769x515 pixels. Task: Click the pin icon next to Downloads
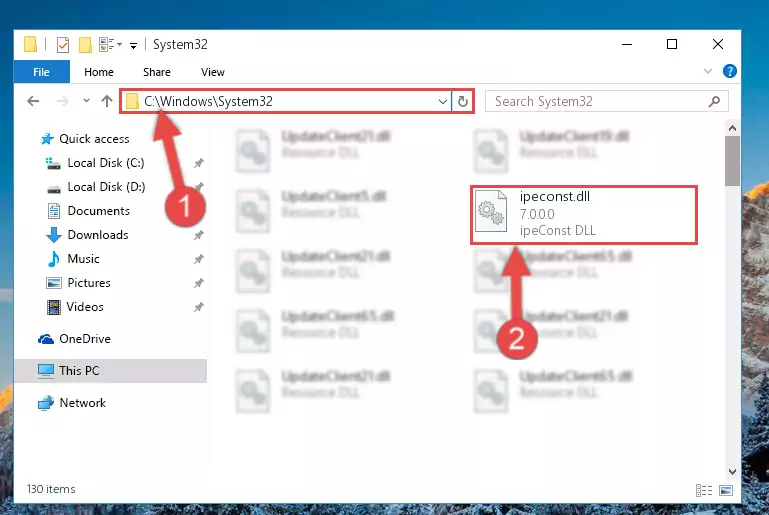[x=198, y=235]
